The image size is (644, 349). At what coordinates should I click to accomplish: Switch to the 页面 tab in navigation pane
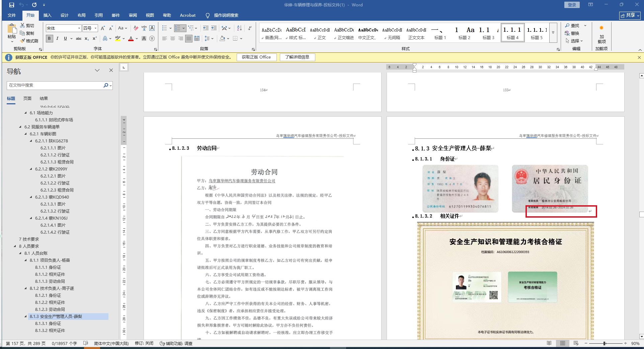click(27, 99)
